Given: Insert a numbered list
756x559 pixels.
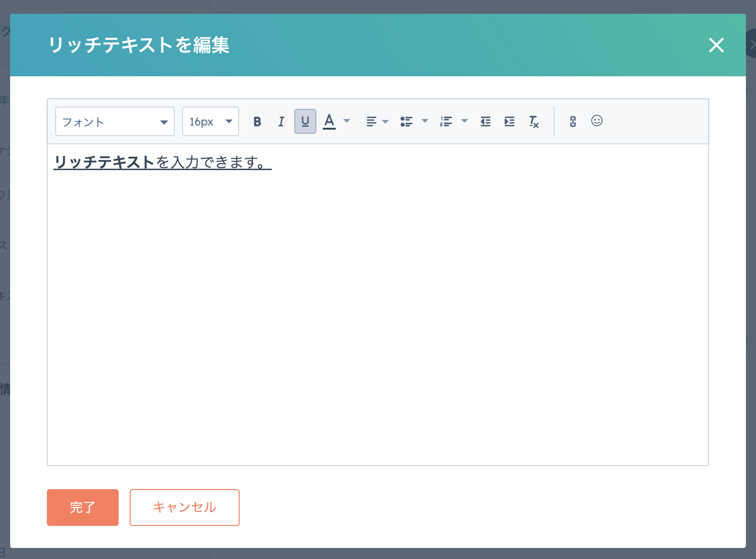Looking at the screenshot, I should click(x=446, y=121).
